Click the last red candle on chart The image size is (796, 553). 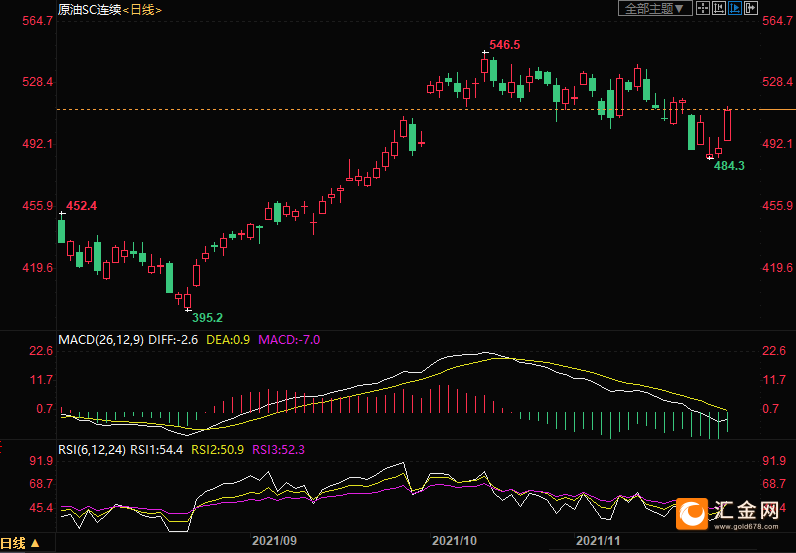click(727, 124)
